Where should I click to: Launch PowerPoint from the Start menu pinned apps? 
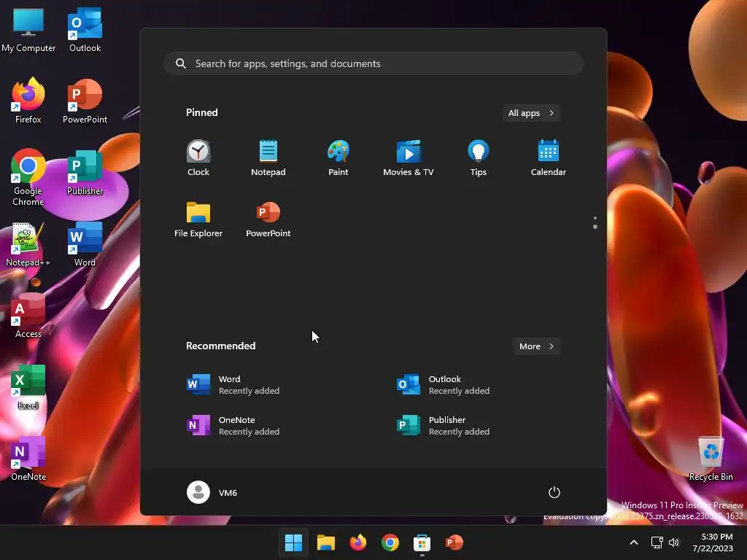(x=268, y=219)
